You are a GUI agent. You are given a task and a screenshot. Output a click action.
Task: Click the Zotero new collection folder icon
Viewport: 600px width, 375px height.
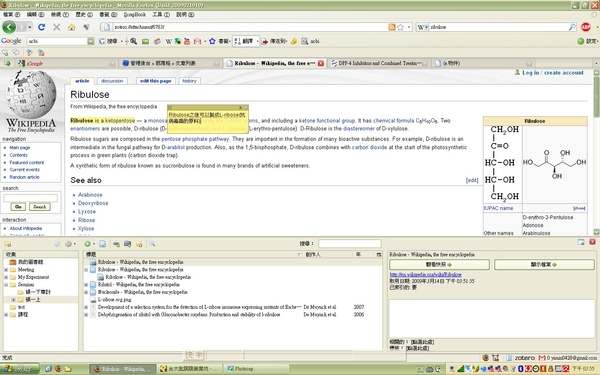click(x=8, y=244)
